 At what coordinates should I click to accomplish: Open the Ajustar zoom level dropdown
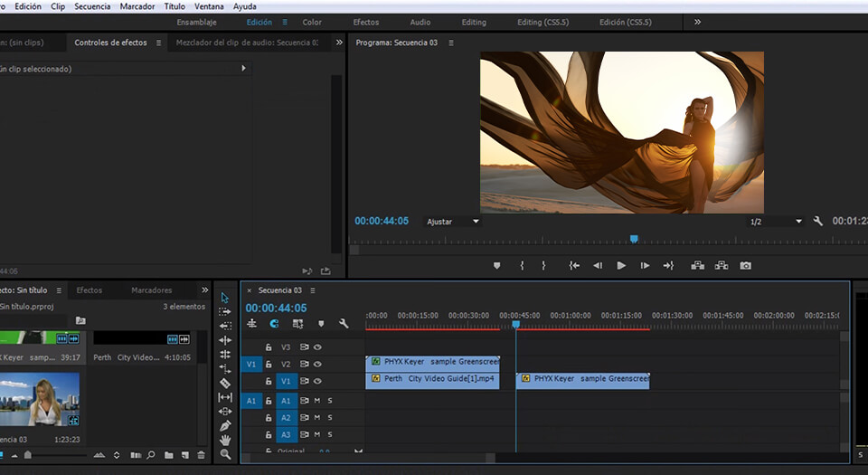click(452, 222)
